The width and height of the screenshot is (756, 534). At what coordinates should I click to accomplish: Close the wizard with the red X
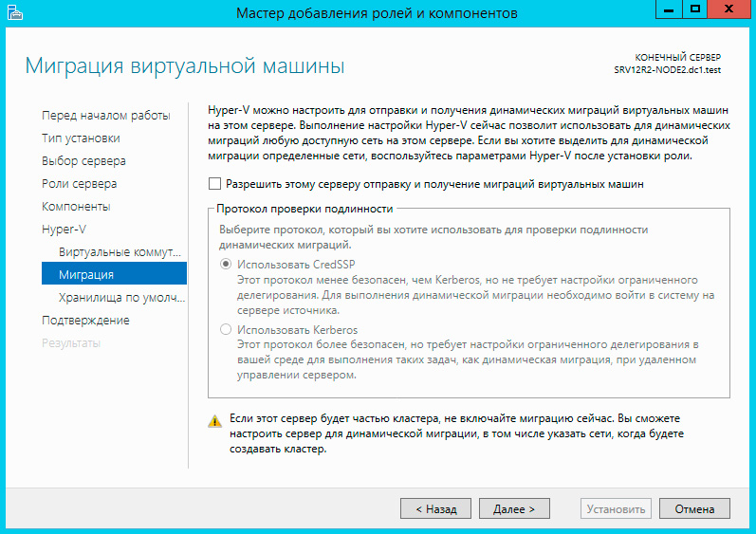tap(729, 10)
